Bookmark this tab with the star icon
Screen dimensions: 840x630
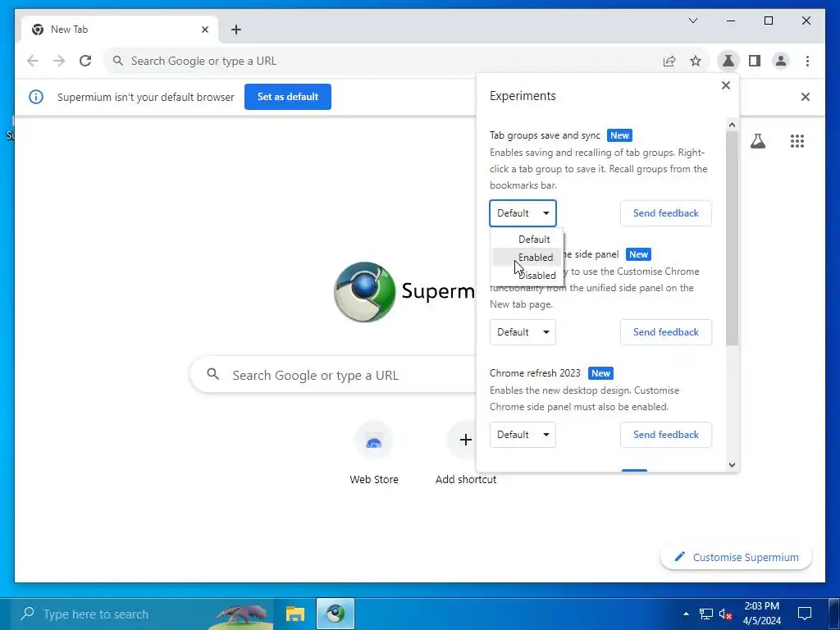point(696,61)
